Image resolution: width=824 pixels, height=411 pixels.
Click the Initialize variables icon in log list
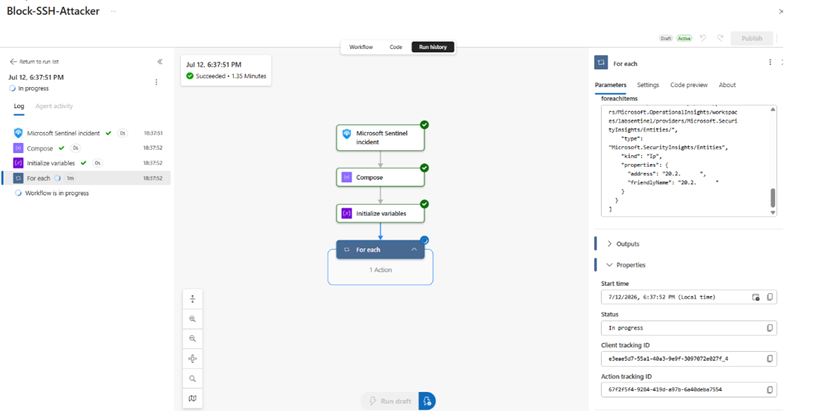(x=18, y=163)
